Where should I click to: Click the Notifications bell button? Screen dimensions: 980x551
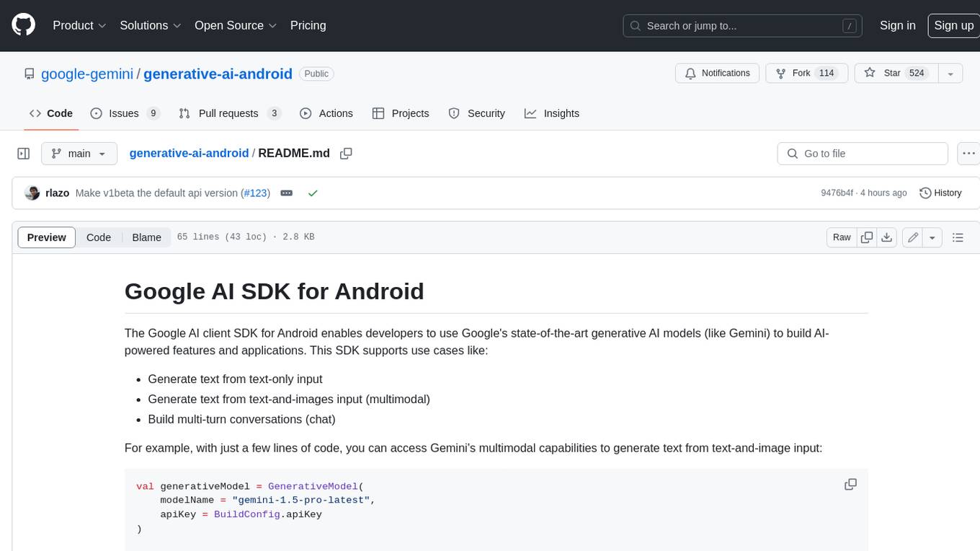tap(717, 74)
